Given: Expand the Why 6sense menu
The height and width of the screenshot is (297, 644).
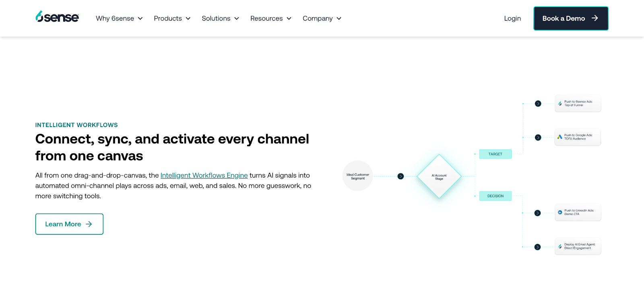Looking at the screenshot, I should click(119, 18).
